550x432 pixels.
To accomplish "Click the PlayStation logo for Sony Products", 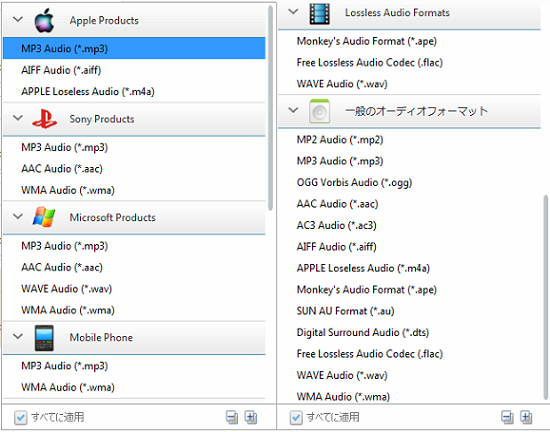I will [45, 119].
